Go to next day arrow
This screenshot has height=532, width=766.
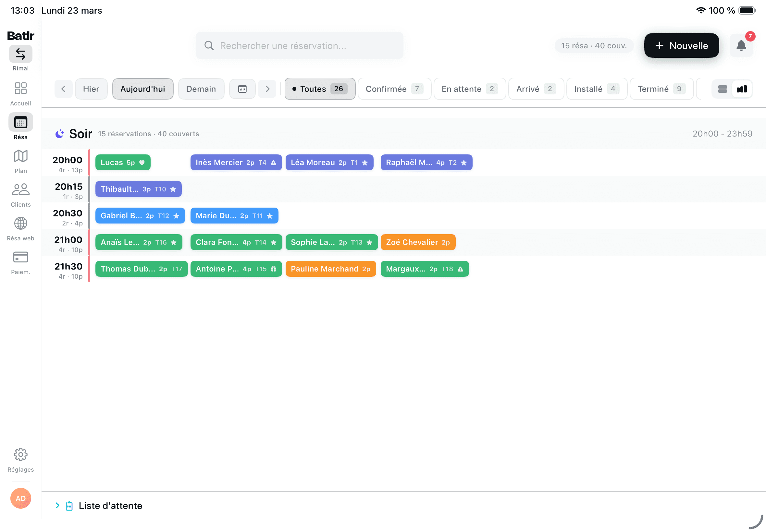267,89
